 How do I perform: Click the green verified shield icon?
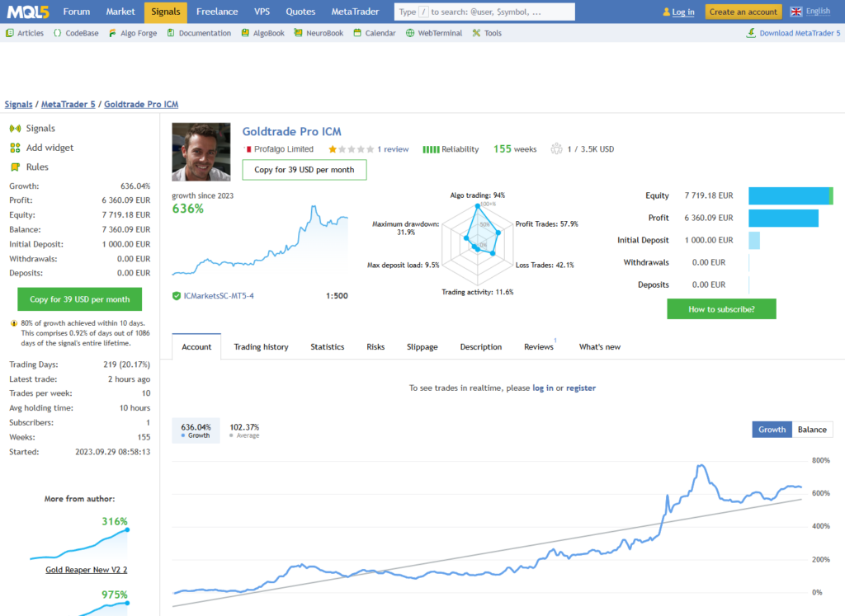coord(177,295)
